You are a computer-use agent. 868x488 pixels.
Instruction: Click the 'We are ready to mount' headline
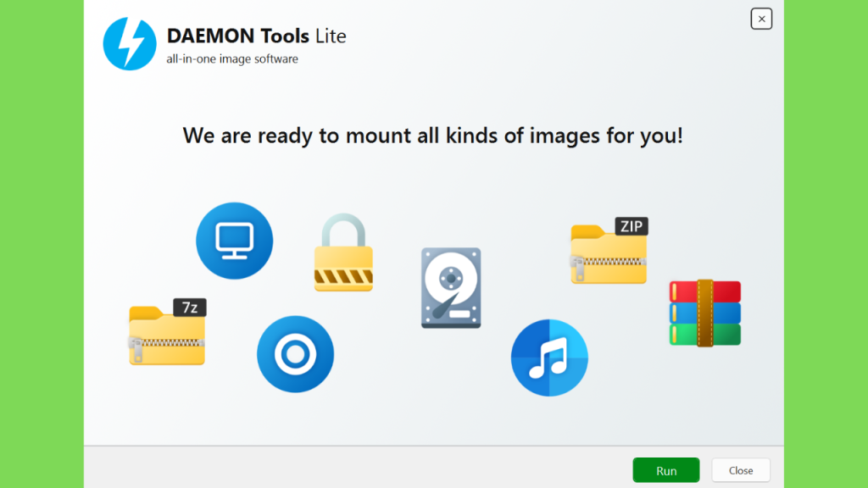point(433,136)
